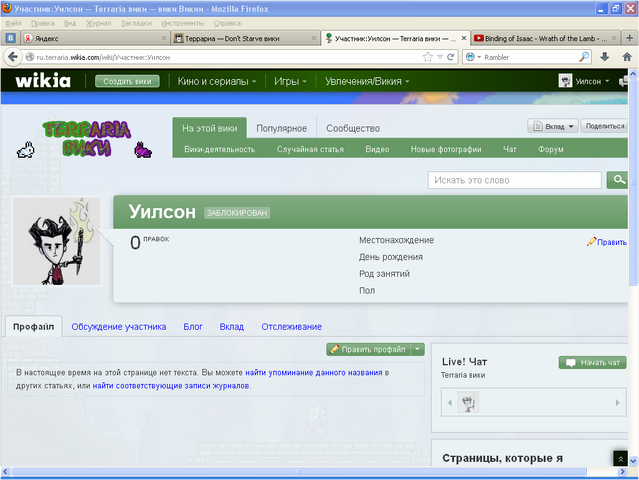The width and height of the screenshot is (639, 480).
Task: Click the horizontal scrollbar thumb
Action: click(x=299, y=472)
